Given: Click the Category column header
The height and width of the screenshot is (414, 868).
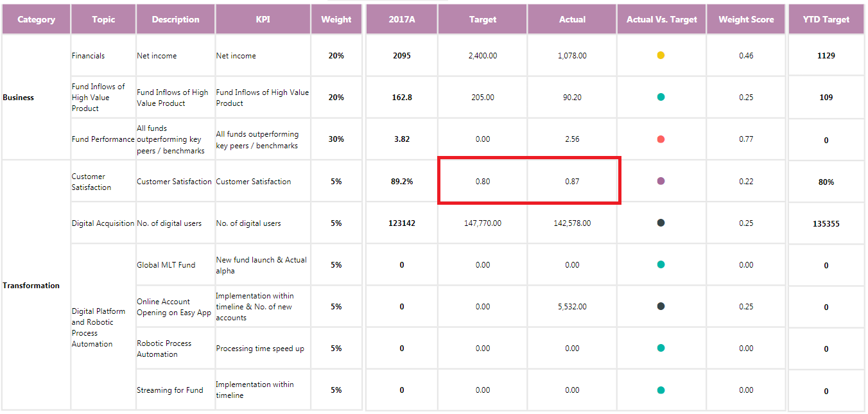Looking at the screenshot, I should click(x=36, y=19).
